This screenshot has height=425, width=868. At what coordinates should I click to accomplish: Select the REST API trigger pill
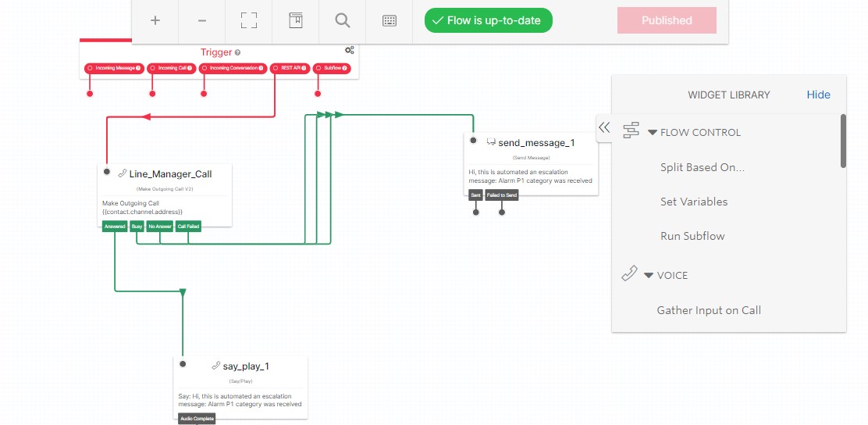[290, 69]
